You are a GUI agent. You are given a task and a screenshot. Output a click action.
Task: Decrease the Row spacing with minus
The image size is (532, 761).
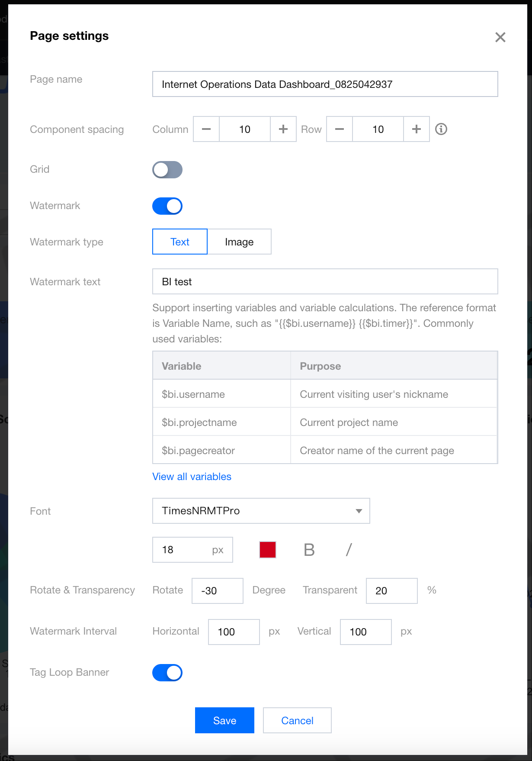[x=340, y=129]
